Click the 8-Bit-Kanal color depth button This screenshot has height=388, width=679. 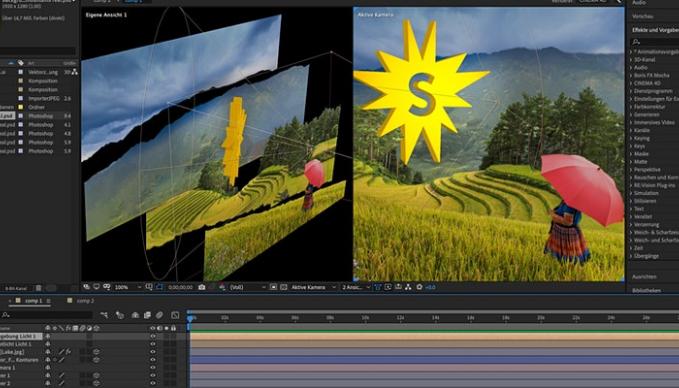tap(16, 288)
